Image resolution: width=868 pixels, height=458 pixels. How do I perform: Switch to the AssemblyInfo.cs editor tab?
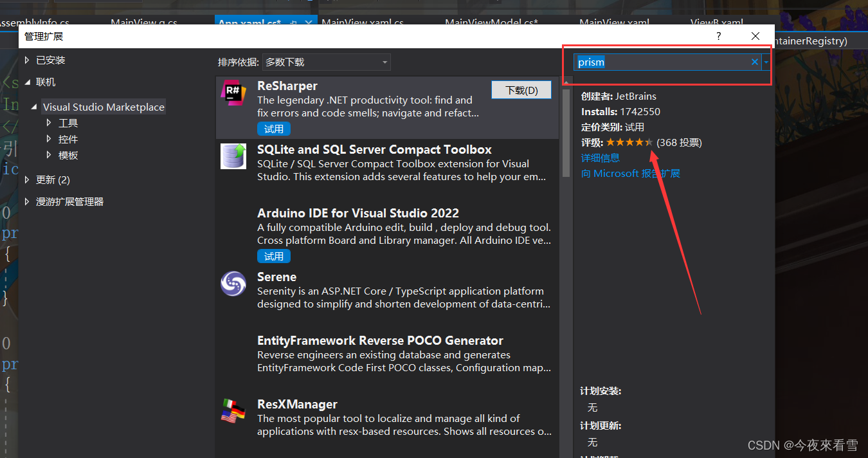(x=33, y=23)
